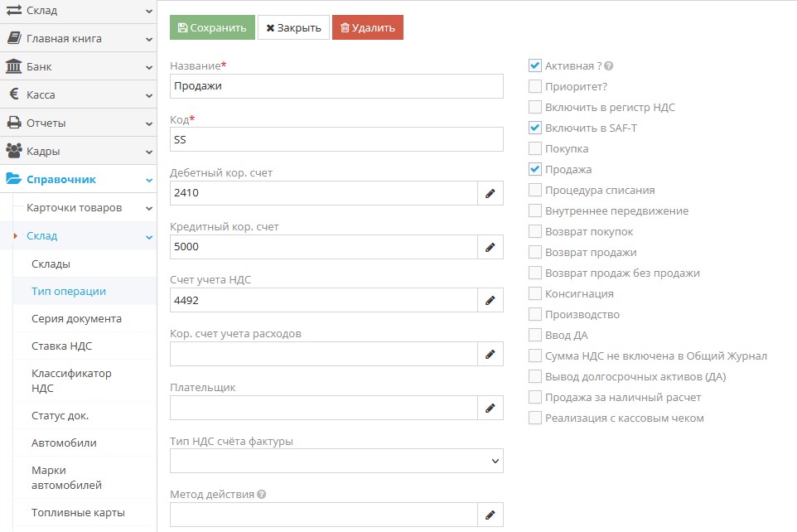
Task: Click into the Название text field
Action: click(336, 86)
